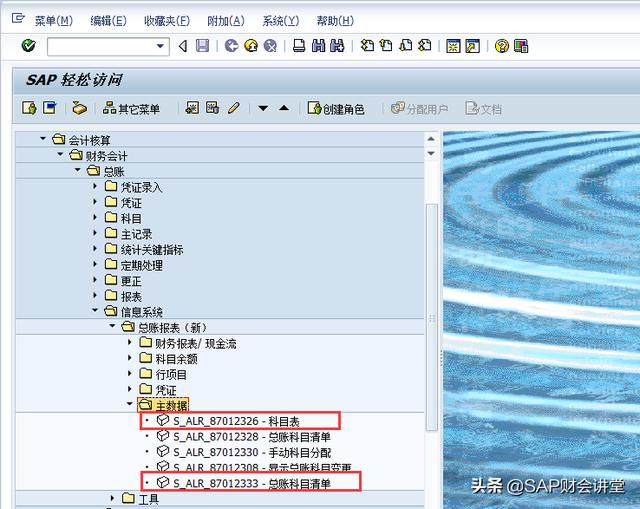Screen dimensions: 640x509
Task: Click the 创建角色 button
Action: tap(336, 109)
